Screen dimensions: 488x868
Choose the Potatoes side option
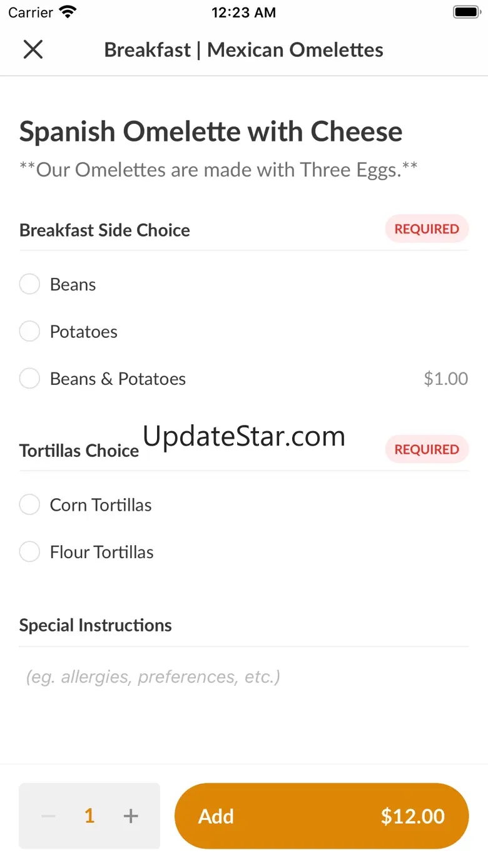coord(29,331)
